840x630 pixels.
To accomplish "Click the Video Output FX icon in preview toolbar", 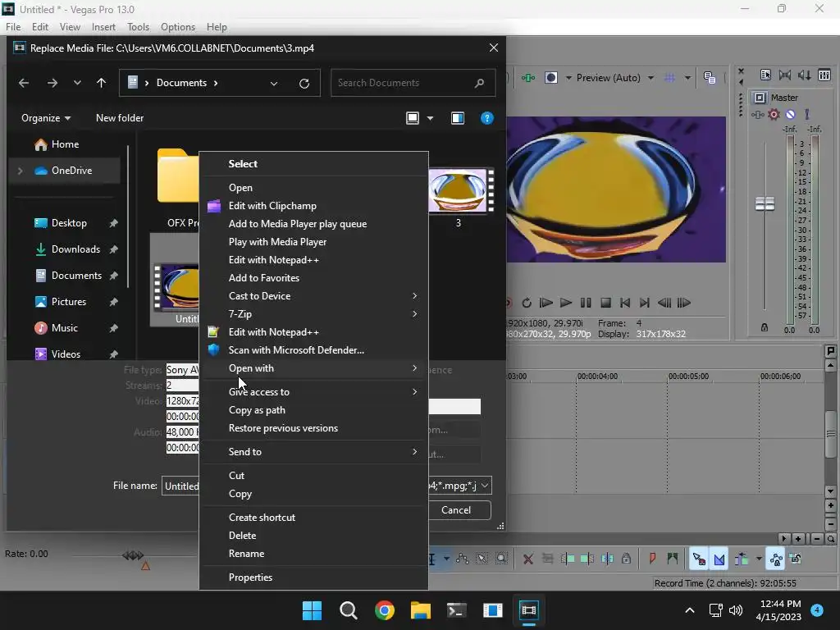I will pos(528,78).
